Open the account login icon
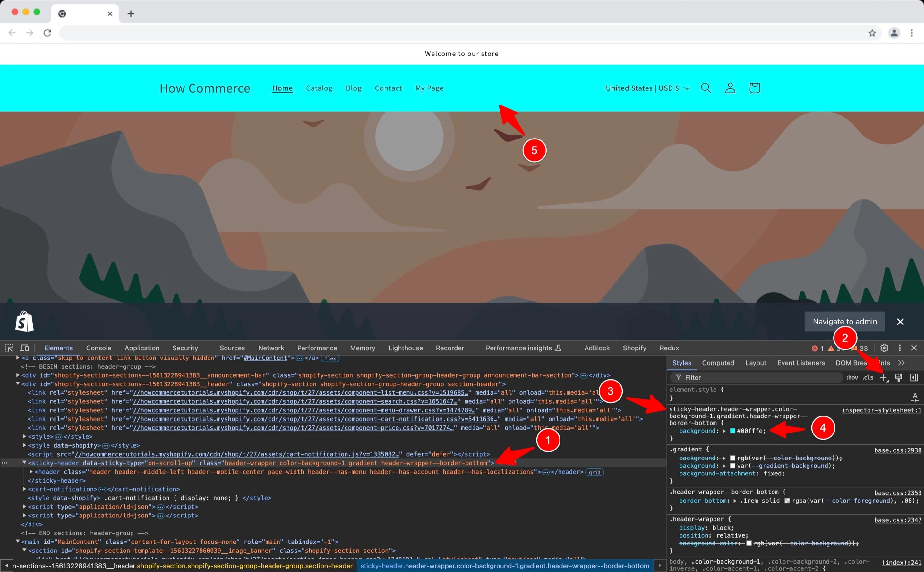 tap(730, 88)
